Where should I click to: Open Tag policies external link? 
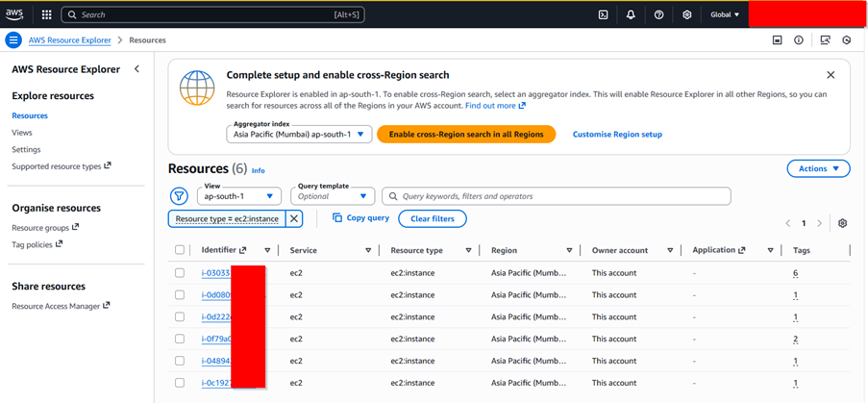tap(37, 244)
